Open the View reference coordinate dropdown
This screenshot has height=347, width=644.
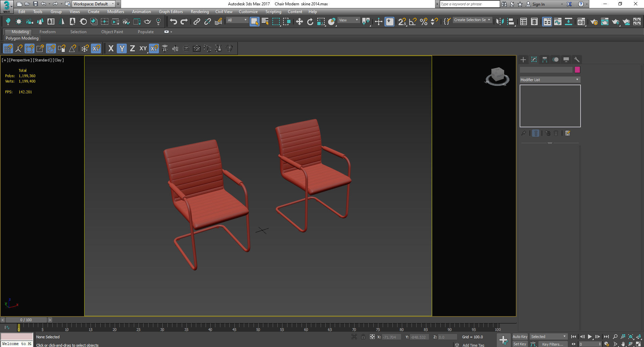(x=348, y=20)
